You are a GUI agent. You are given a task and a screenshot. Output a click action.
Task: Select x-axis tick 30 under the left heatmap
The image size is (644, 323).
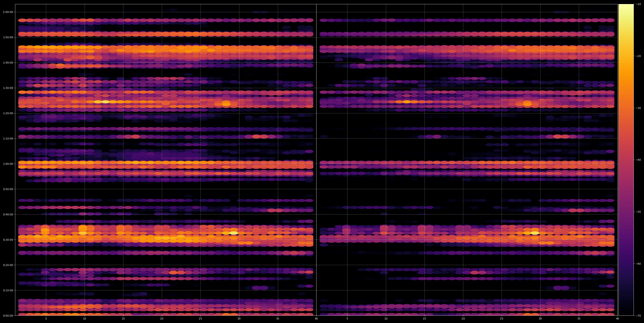coord(239,319)
